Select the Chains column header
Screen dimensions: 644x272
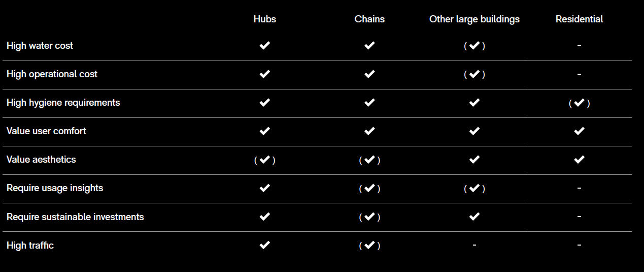tap(369, 19)
